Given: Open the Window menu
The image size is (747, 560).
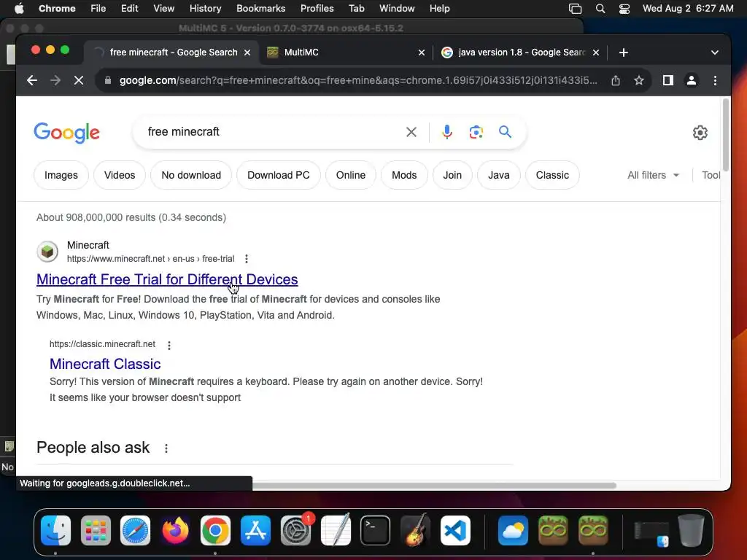Looking at the screenshot, I should pyautogui.click(x=397, y=9).
